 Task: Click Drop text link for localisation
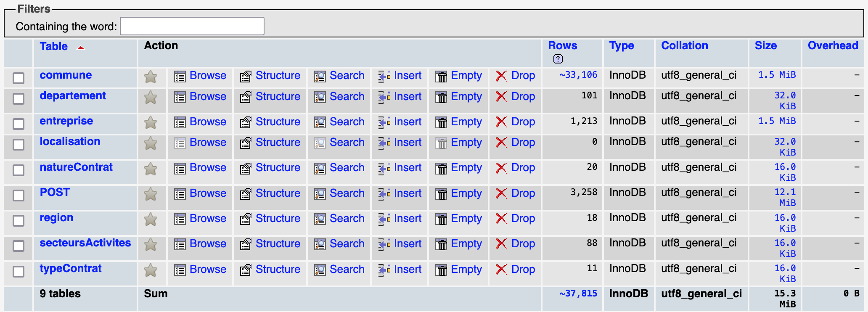click(523, 142)
